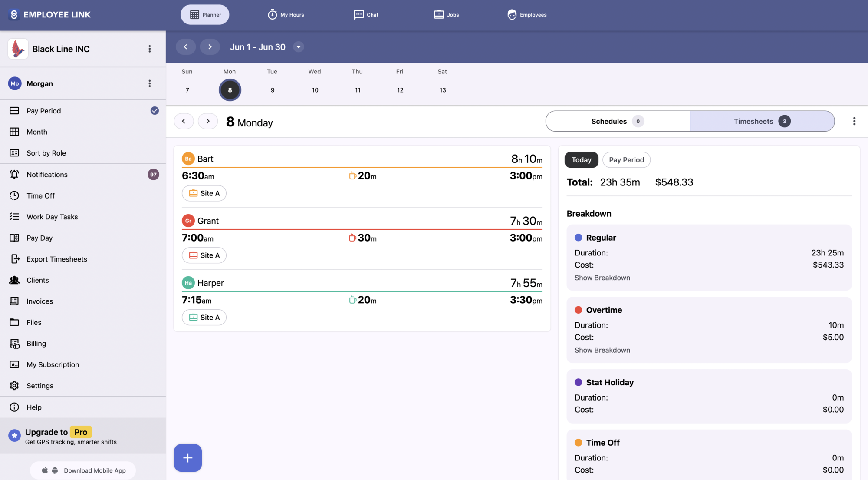868x480 pixels.
Task: Select Thursday 11 in the week strip
Action: pyautogui.click(x=358, y=90)
